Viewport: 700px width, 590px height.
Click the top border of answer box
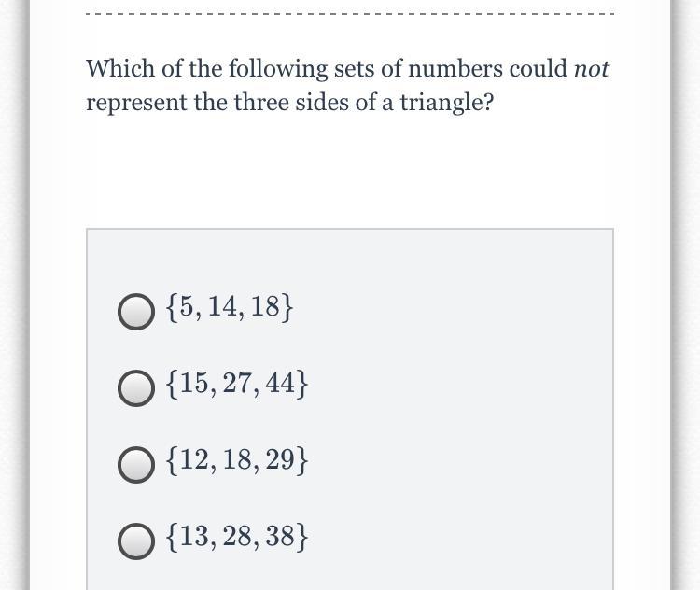click(350, 229)
